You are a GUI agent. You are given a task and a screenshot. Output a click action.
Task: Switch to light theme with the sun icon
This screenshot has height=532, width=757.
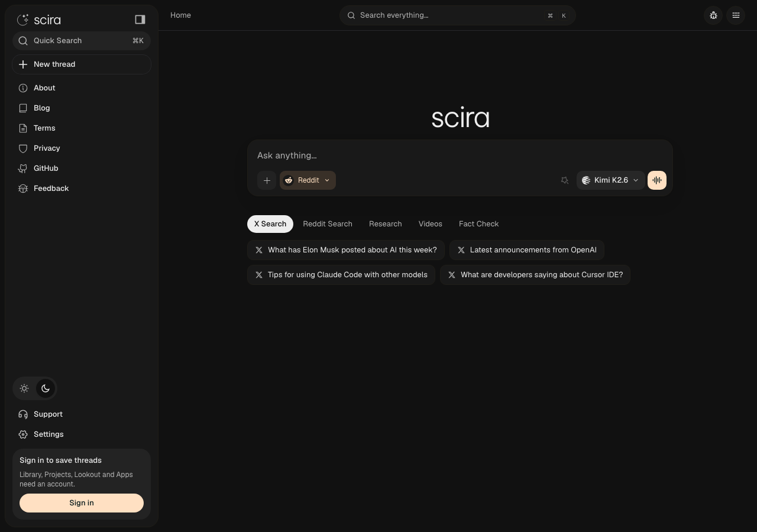click(x=24, y=388)
